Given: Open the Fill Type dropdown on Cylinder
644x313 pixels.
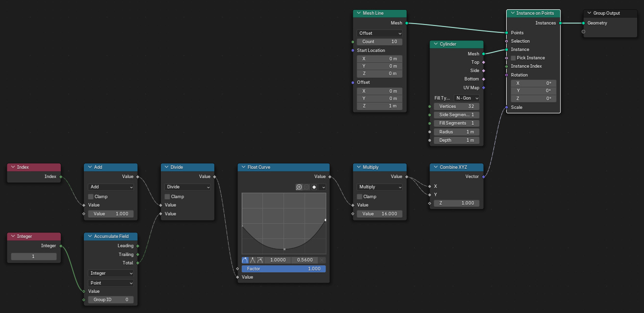Looking at the screenshot, I should (x=466, y=98).
